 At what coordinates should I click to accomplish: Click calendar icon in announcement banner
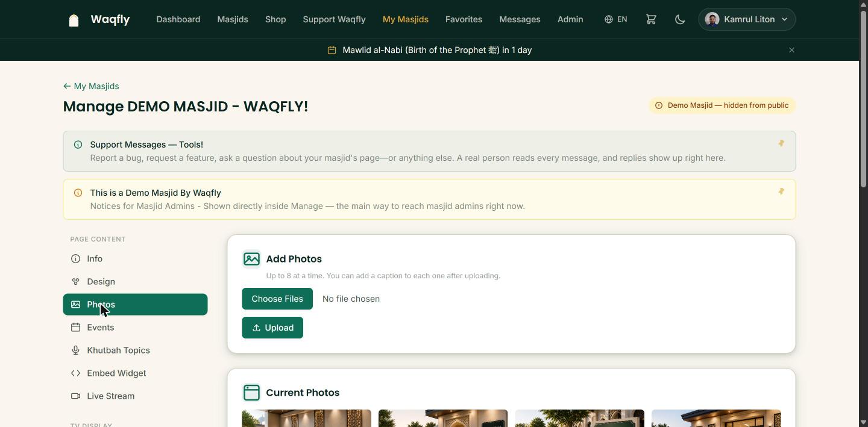(332, 50)
